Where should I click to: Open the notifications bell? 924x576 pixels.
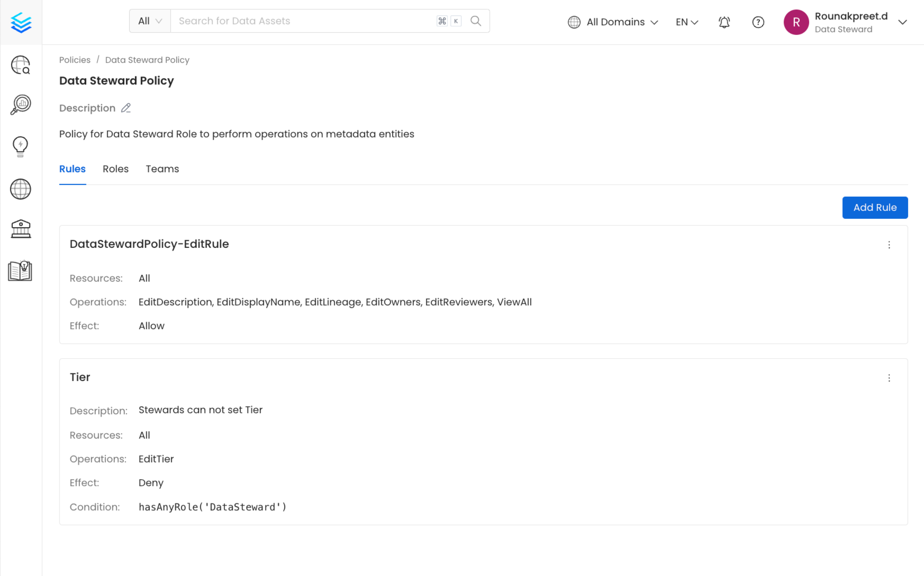coord(724,22)
